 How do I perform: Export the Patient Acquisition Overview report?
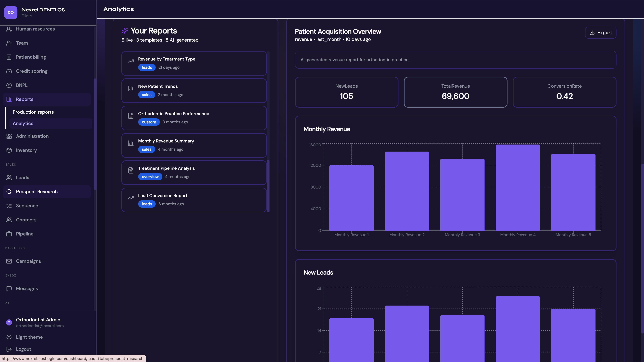click(x=601, y=33)
